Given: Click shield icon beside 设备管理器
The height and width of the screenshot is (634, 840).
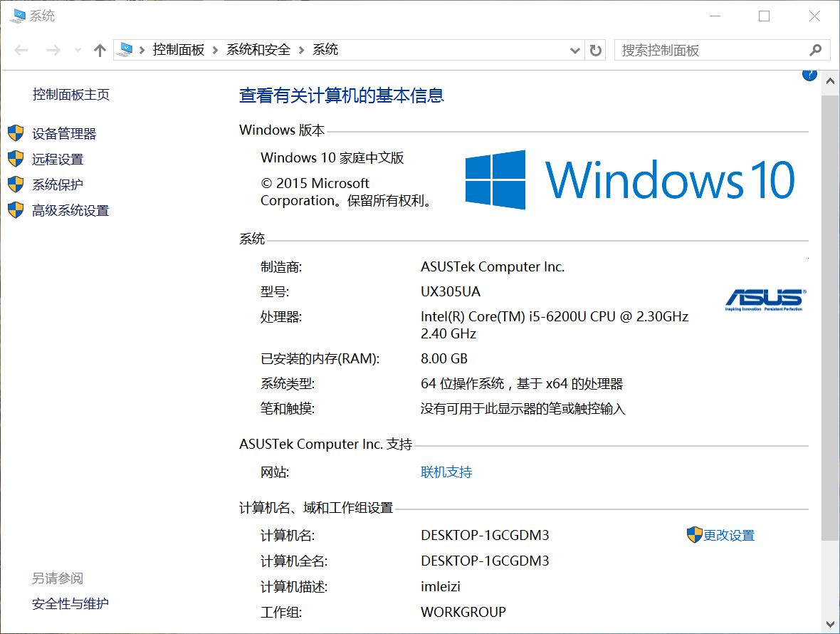Looking at the screenshot, I should (16, 133).
